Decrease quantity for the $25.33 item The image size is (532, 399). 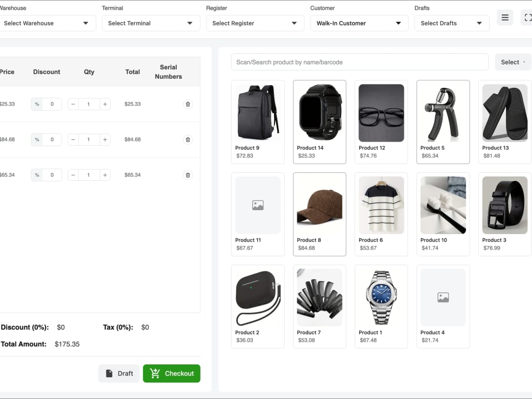coord(73,104)
